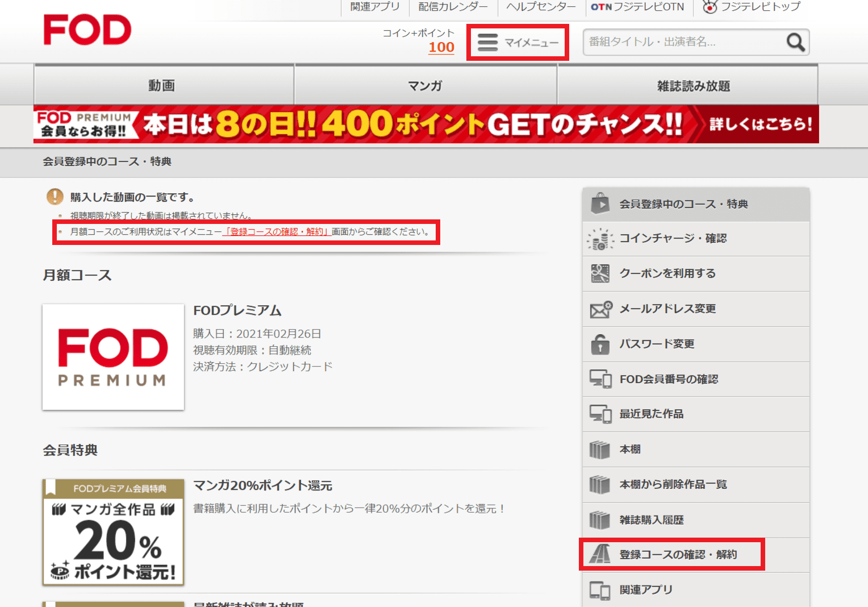Click the 8の日 400ポイント banner
The width and height of the screenshot is (868, 607).
[426, 124]
